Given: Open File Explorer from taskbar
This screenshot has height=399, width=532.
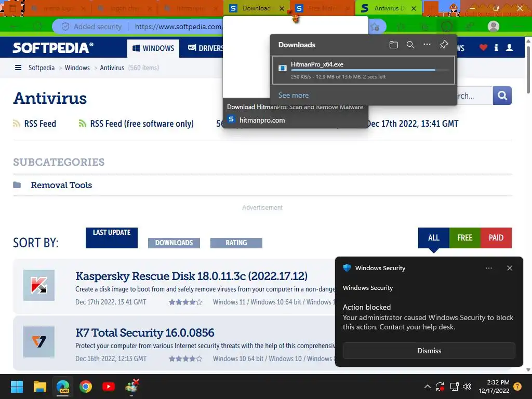Looking at the screenshot, I should coord(39,387).
